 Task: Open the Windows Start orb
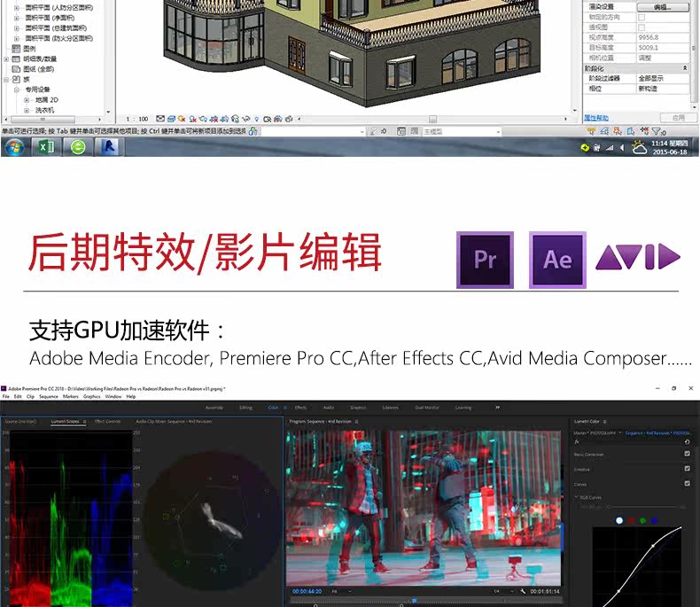coord(15,147)
